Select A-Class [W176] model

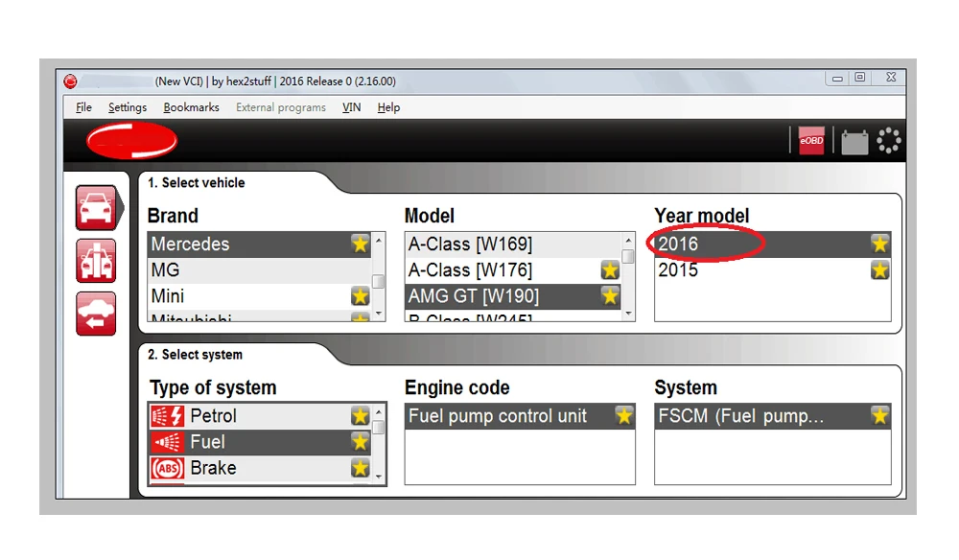[513, 270]
